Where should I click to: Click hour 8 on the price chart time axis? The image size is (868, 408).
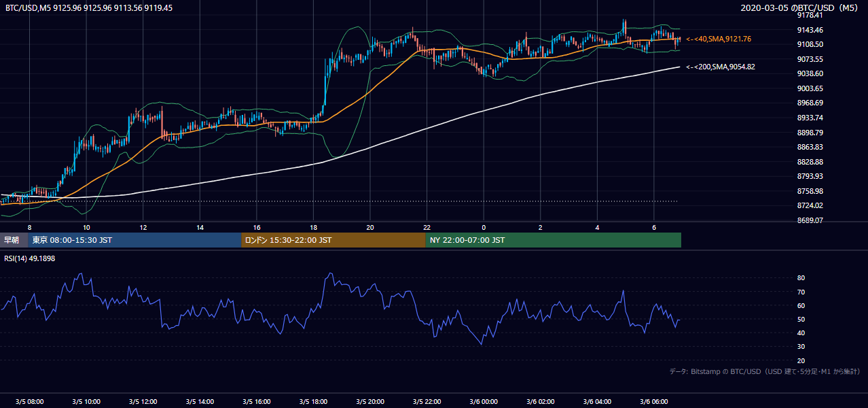pos(29,227)
